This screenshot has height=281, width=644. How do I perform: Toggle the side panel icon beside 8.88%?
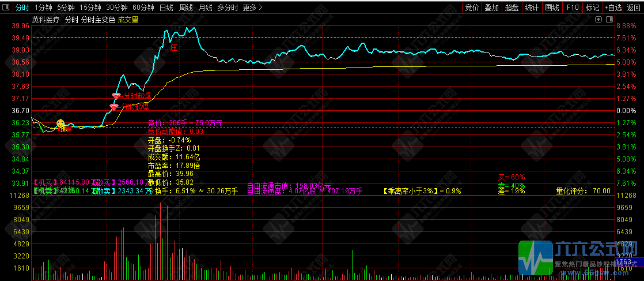pyautogui.click(x=609, y=19)
